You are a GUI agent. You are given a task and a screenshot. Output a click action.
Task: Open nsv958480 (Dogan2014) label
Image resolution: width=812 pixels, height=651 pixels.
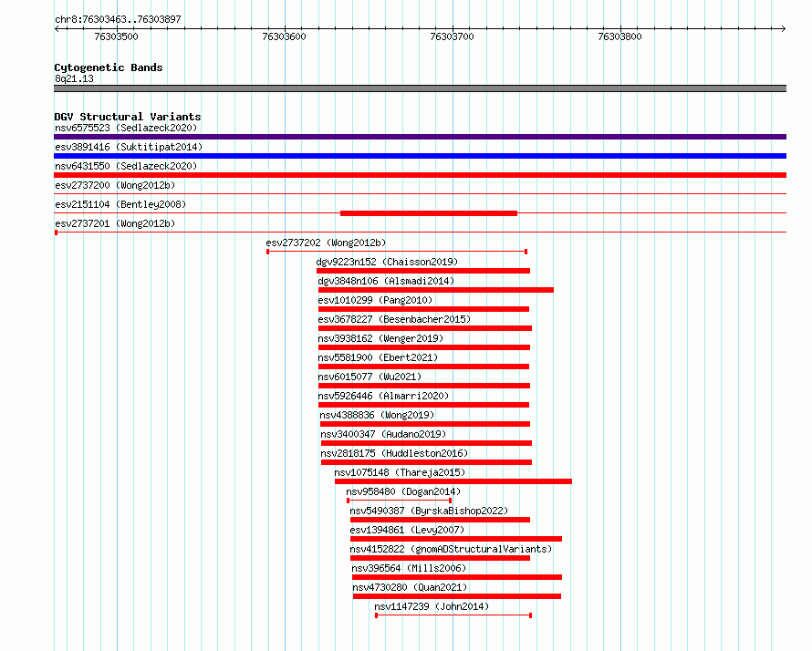click(403, 491)
